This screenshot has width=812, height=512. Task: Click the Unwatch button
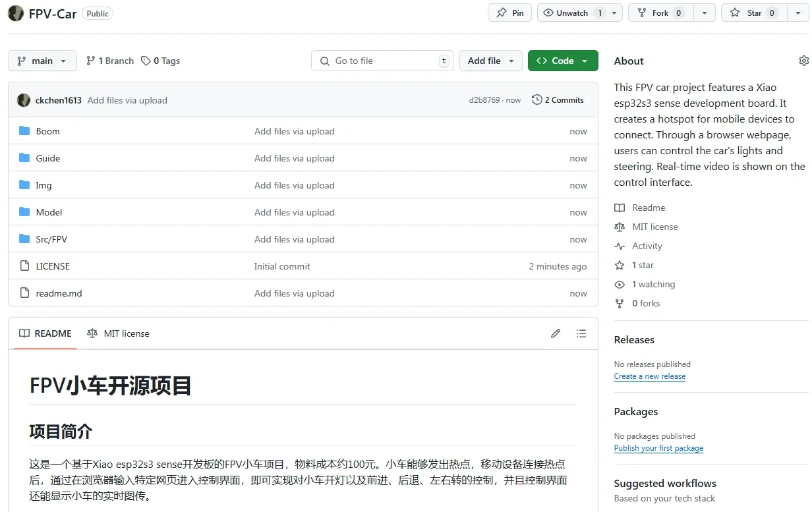(573, 13)
